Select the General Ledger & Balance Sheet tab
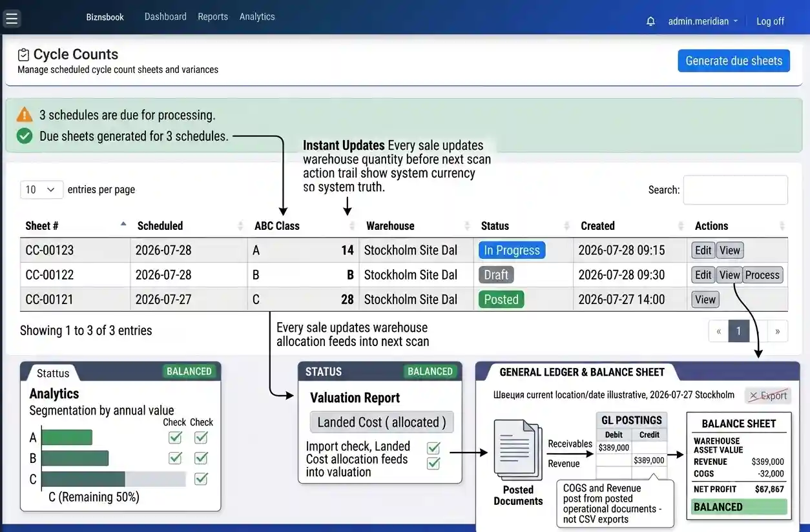 coord(581,372)
